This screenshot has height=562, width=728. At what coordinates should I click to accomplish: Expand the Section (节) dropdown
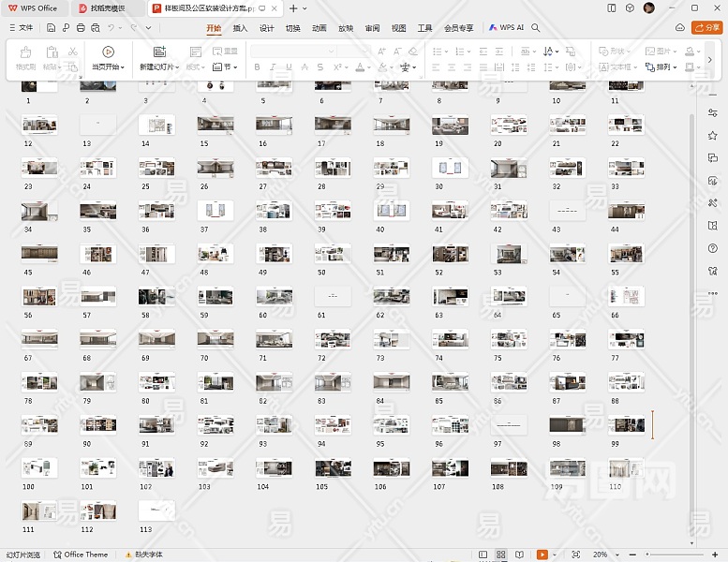[225, 67]
